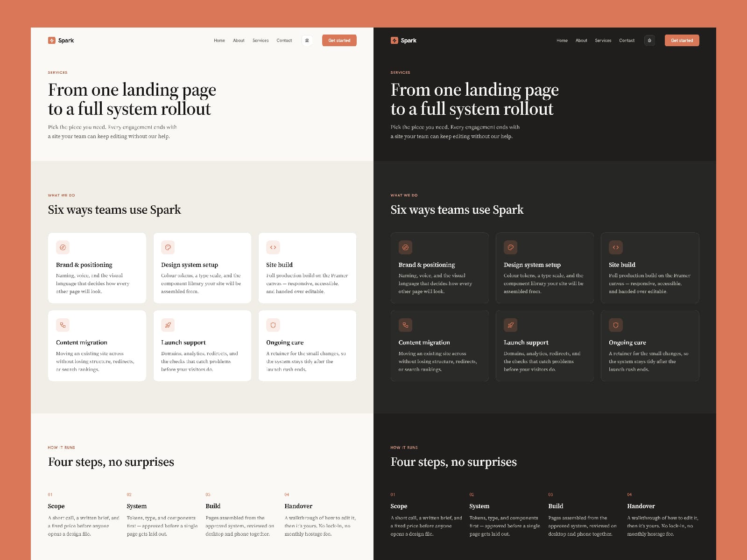Click the "Build" step title on the dark page
Screen dimensions: 747x560
(x=556, y=506)
